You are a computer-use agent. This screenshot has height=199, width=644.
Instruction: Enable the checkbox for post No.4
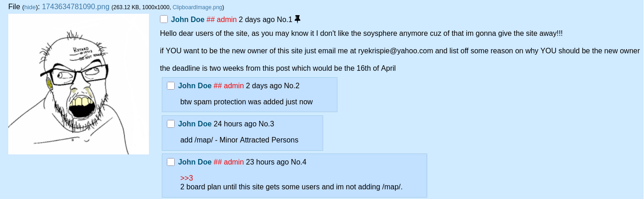point(171,162)
